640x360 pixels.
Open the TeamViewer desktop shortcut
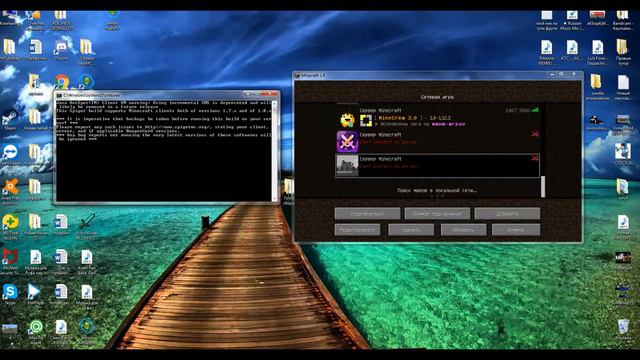pyautogui.click(x=10, y=154)
